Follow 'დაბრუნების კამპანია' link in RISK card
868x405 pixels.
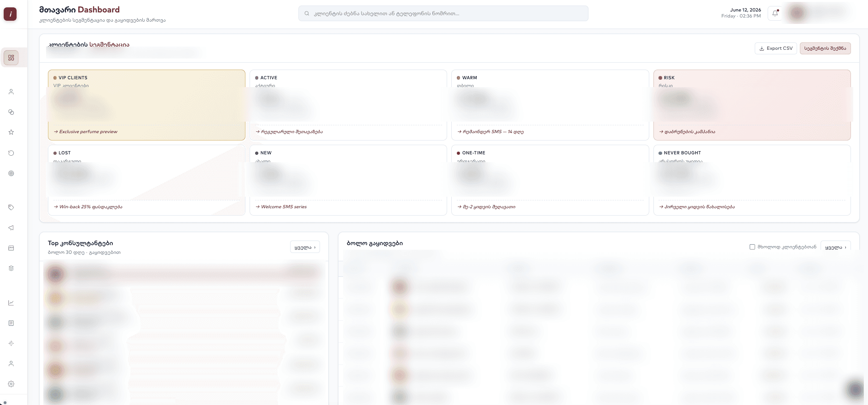687,132
